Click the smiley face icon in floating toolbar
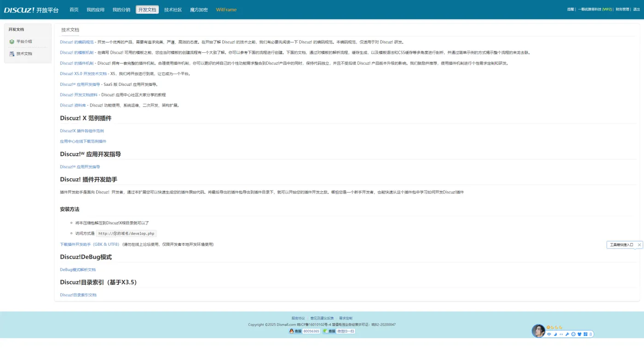The height and width of the screenshot is (356, 644). (573, 334)
